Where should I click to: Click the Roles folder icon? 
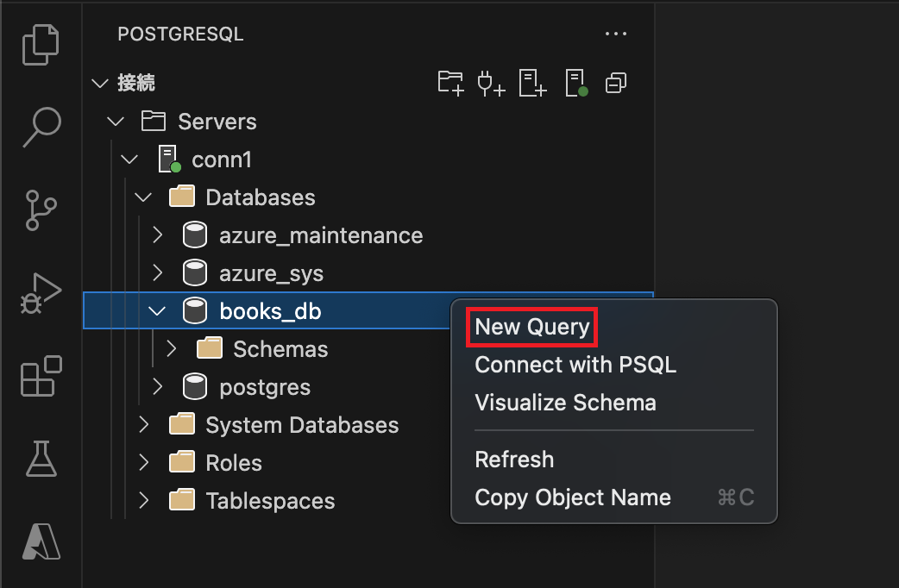[182, 462]
